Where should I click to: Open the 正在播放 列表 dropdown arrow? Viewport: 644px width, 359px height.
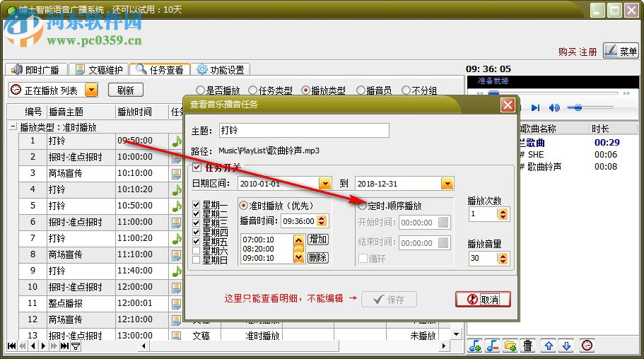tap(91, 90)
